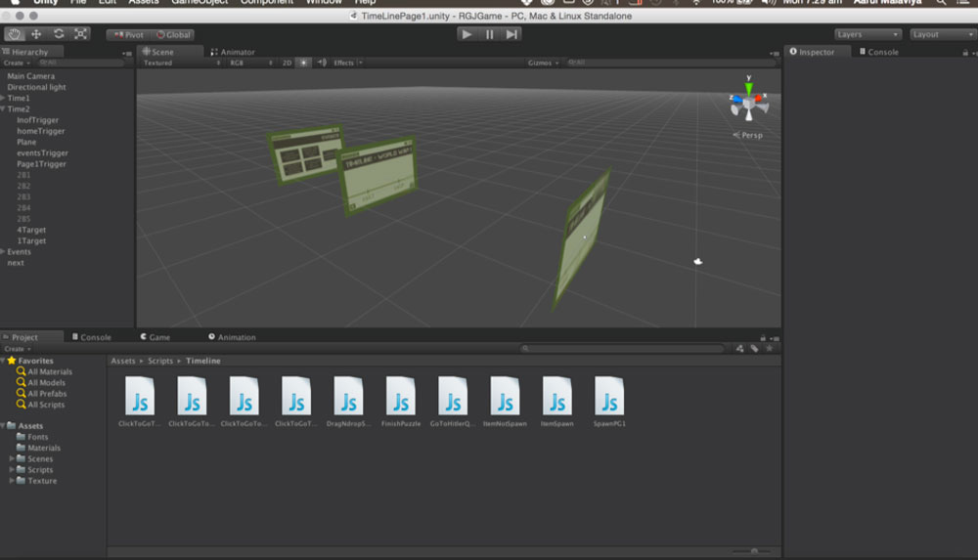
Task: Click the scene orientation gizmo
Action: point(749,104)
